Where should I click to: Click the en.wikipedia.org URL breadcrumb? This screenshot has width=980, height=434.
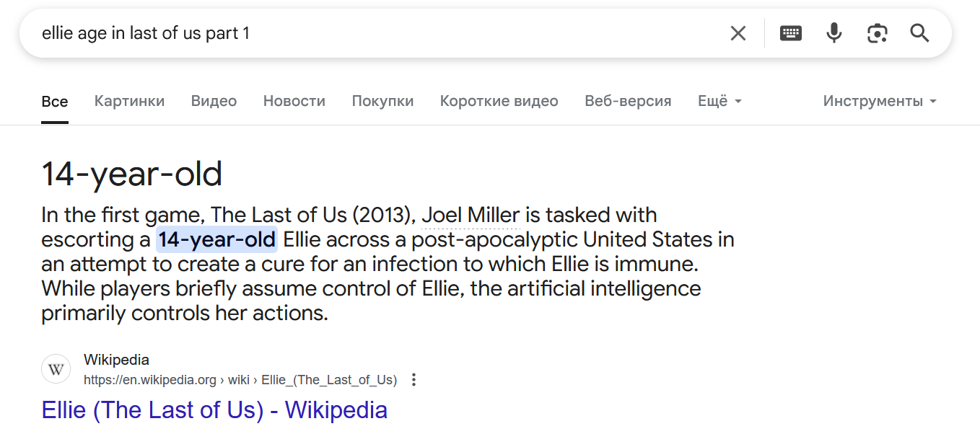240,380
